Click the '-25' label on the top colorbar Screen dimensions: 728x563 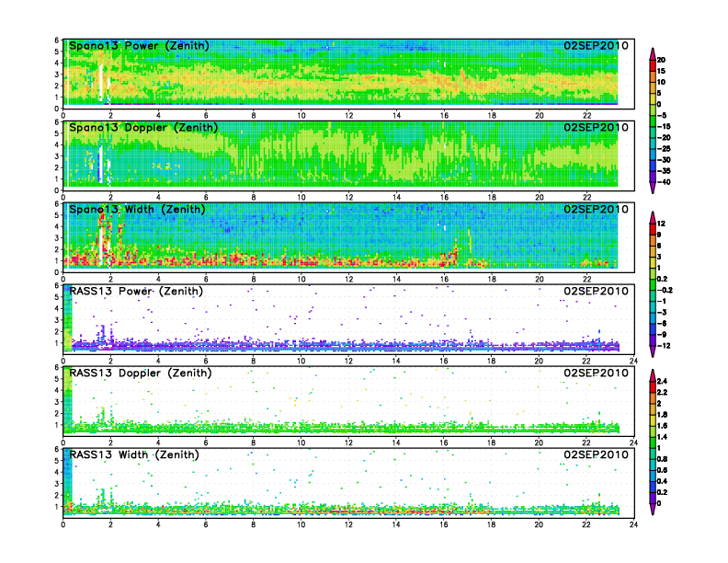pyautogui.click(x=664, y=149)
